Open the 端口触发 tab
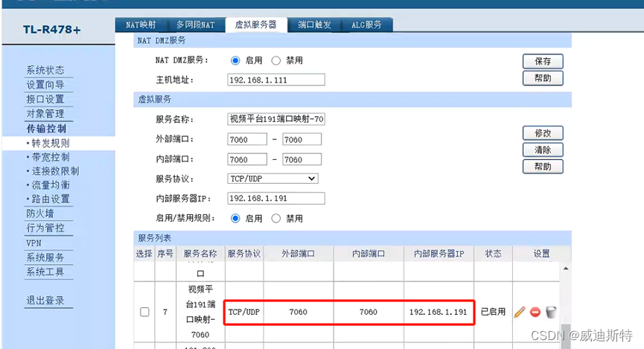Viewport: 644px width, 349px height. pos(314,25)
